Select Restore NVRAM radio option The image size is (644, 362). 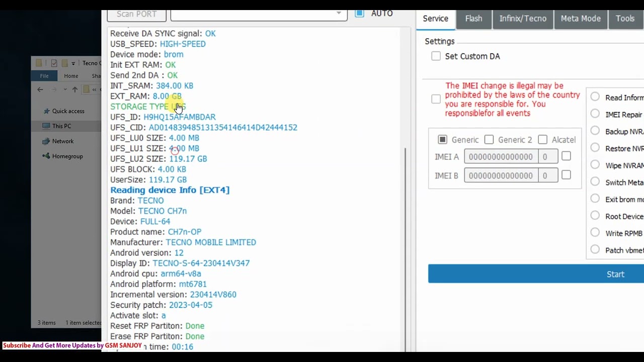pyautogui.click(x=595, y=148)
